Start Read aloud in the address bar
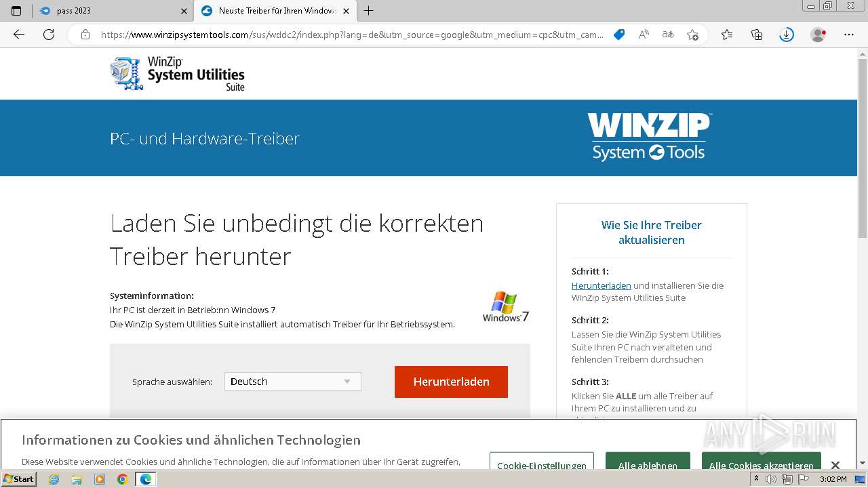Viewport: 868px width, 488px height. tap(644, 35)
